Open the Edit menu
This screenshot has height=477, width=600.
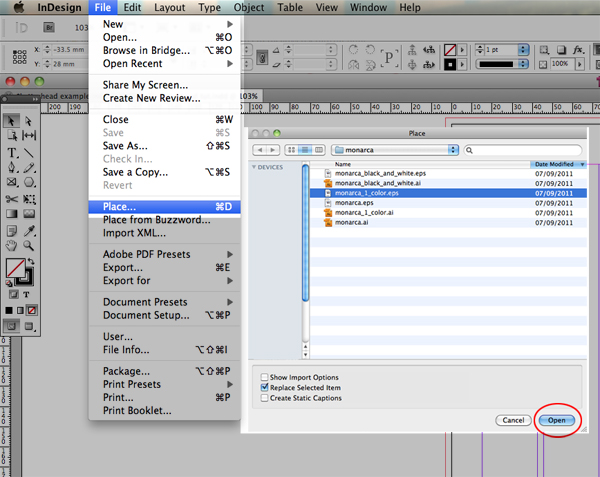point(132,7)
